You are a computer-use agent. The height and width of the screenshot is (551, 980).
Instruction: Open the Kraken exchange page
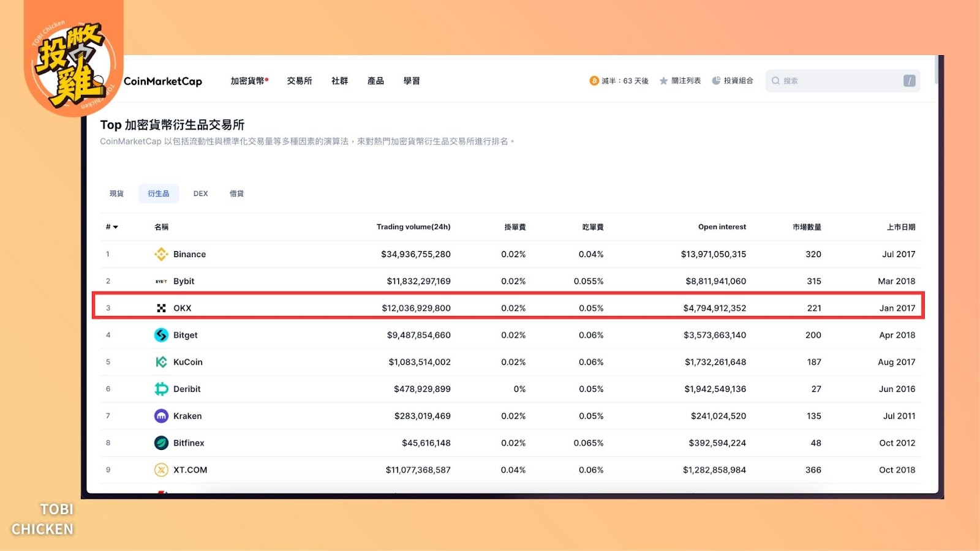pyautogui.click(x=187, y=416)
